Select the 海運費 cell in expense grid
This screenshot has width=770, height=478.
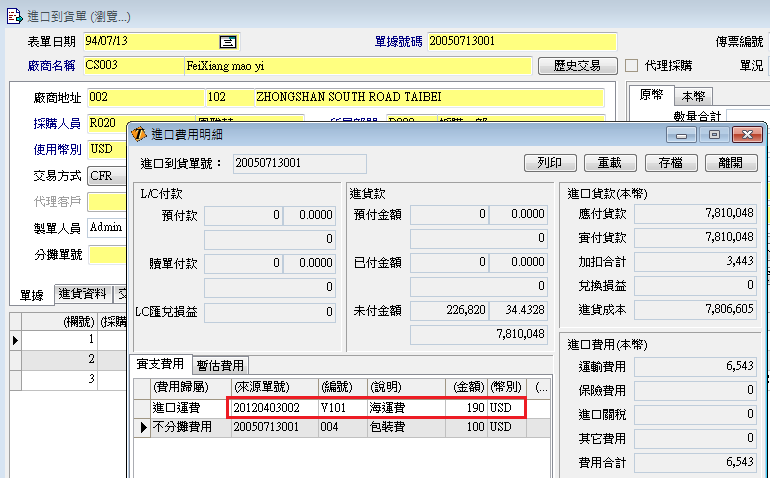coord(405,408)
